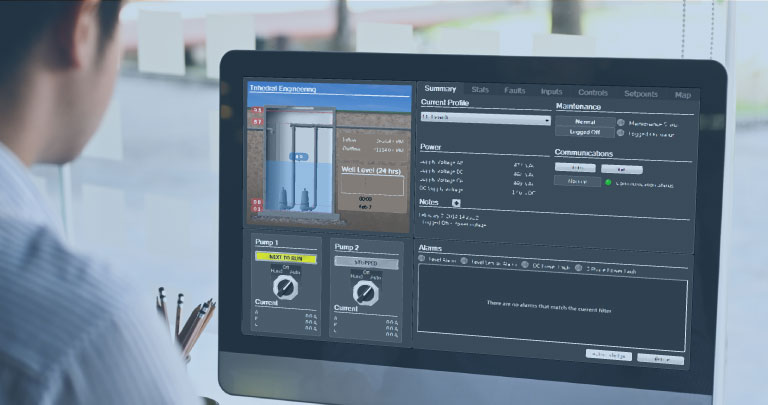Click the Normal maintenance button
The width and height of the screenshot is (768, 405).
point(585,121)
